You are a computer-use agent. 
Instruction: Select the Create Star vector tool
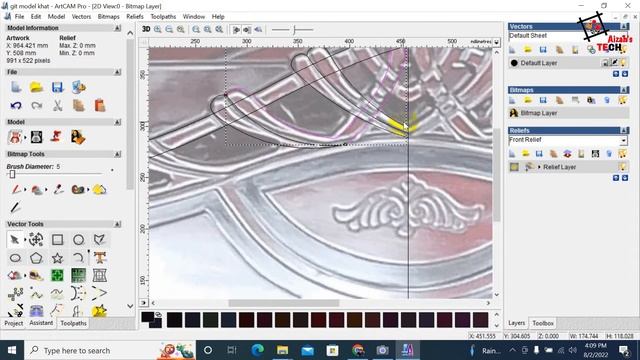[x=58, y=258]
